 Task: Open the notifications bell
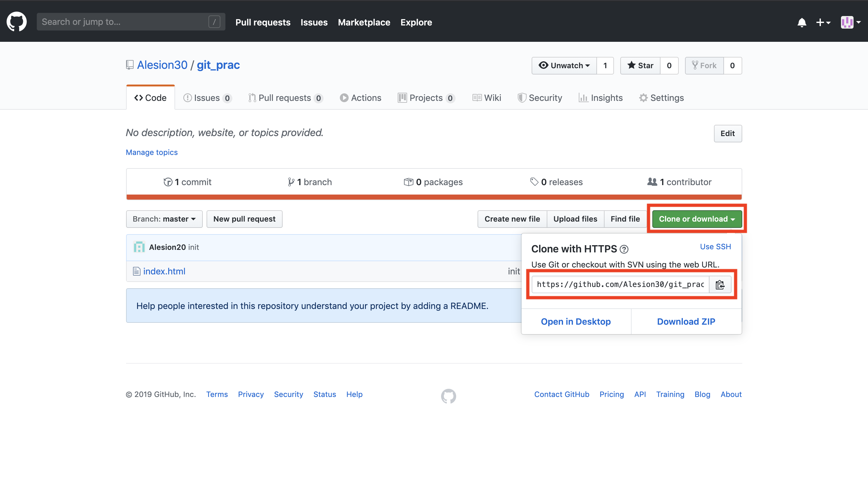802,22
